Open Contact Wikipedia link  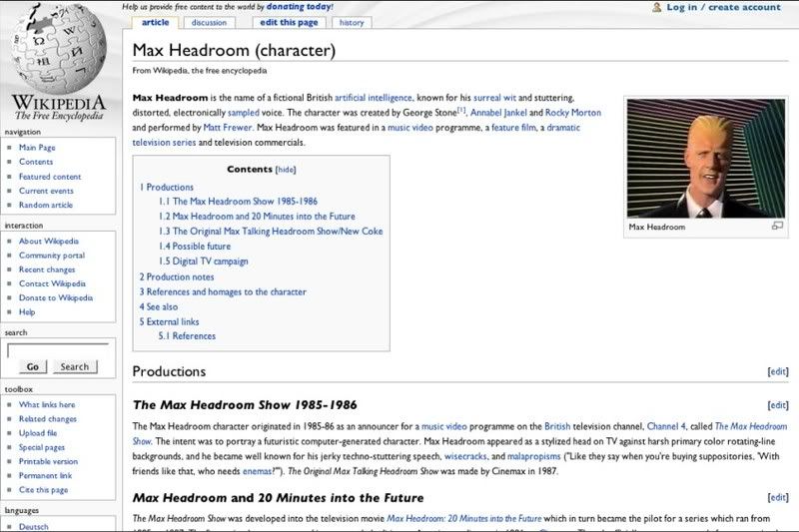(53, 283)
